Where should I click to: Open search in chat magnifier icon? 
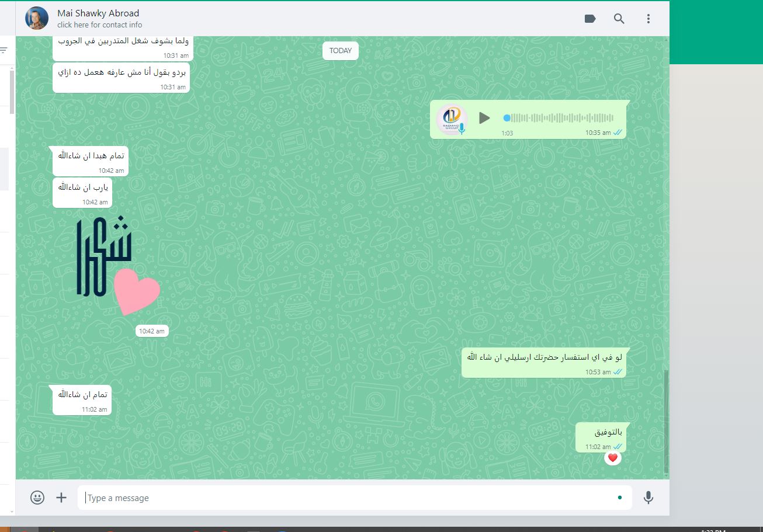(x=619, y=19)
